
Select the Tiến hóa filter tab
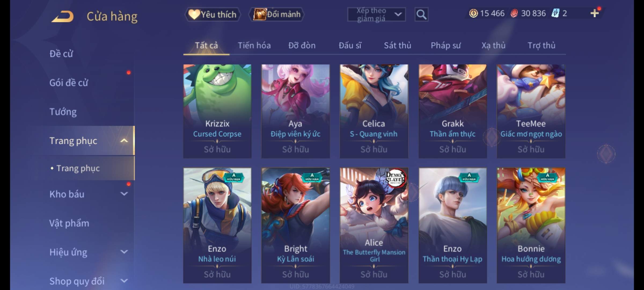click(x=254, y=45)
